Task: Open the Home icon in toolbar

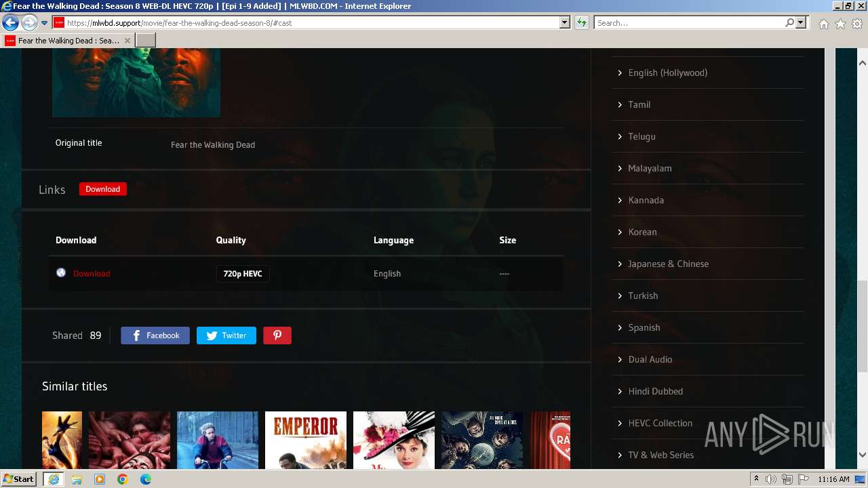Action: pos(823,24)
